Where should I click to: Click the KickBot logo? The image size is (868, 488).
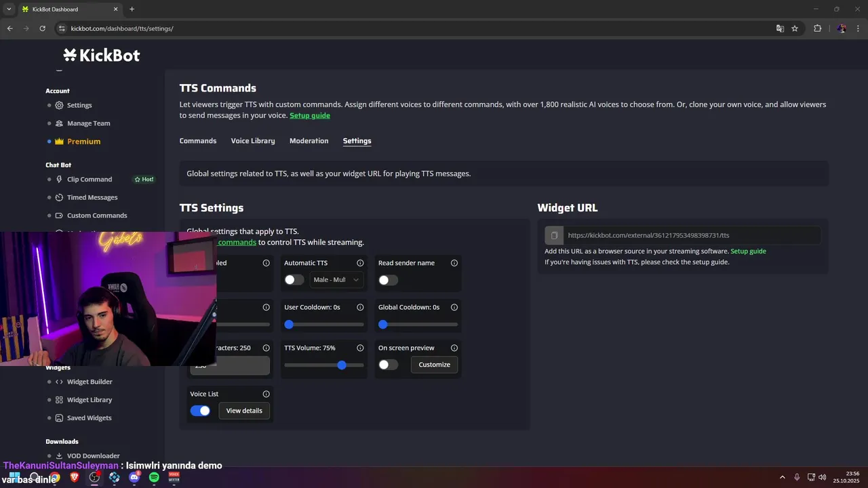(x=102, y=55)
